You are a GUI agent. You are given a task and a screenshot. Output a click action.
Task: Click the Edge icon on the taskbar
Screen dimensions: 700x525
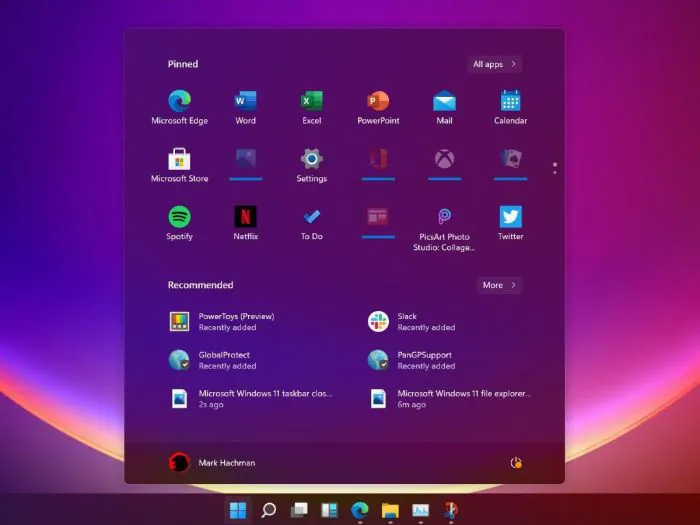pyautogui.click(x=360, y=510)
